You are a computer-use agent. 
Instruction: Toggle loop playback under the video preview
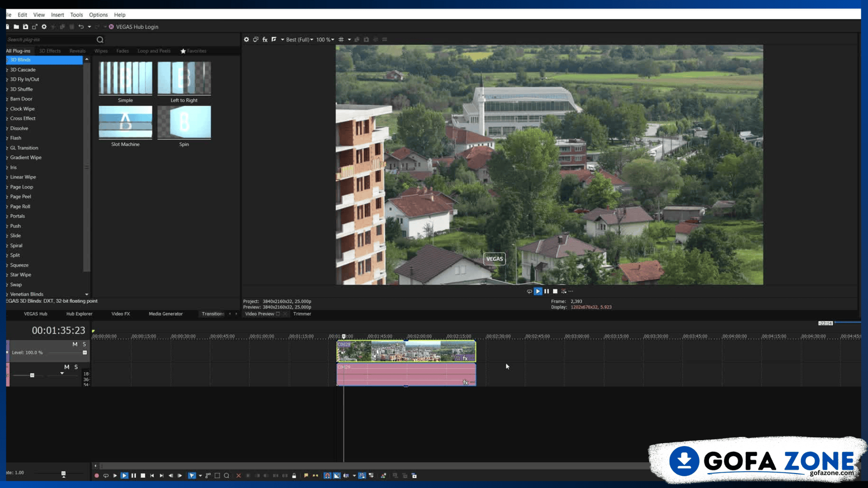coord(529,291)
